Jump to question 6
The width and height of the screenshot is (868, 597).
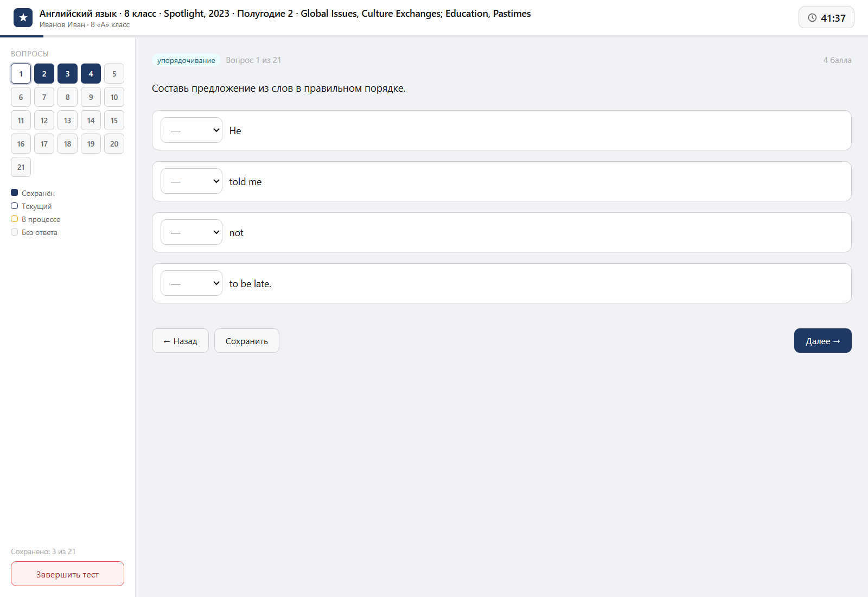(21, 97)
